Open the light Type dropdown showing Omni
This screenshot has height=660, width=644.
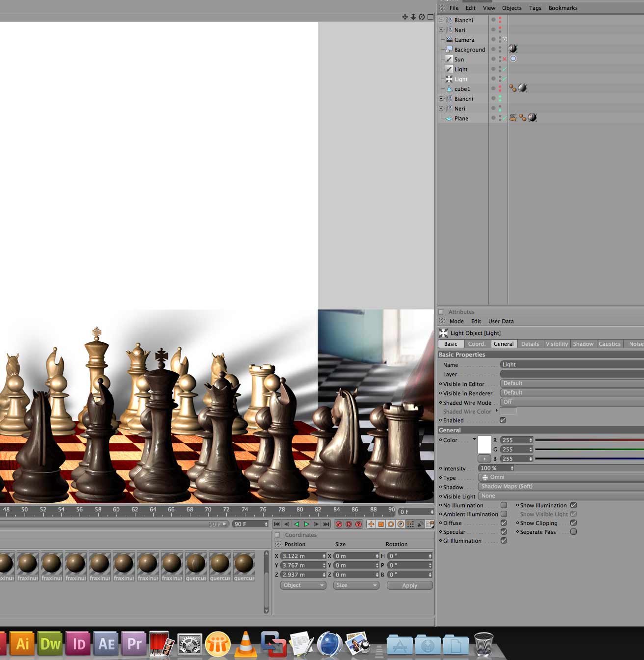pyautogui.click(x=561, y=477)
